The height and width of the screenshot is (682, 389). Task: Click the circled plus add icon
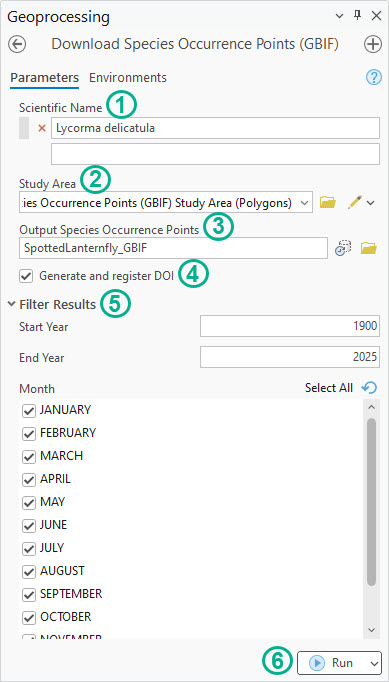pos(372,44)
